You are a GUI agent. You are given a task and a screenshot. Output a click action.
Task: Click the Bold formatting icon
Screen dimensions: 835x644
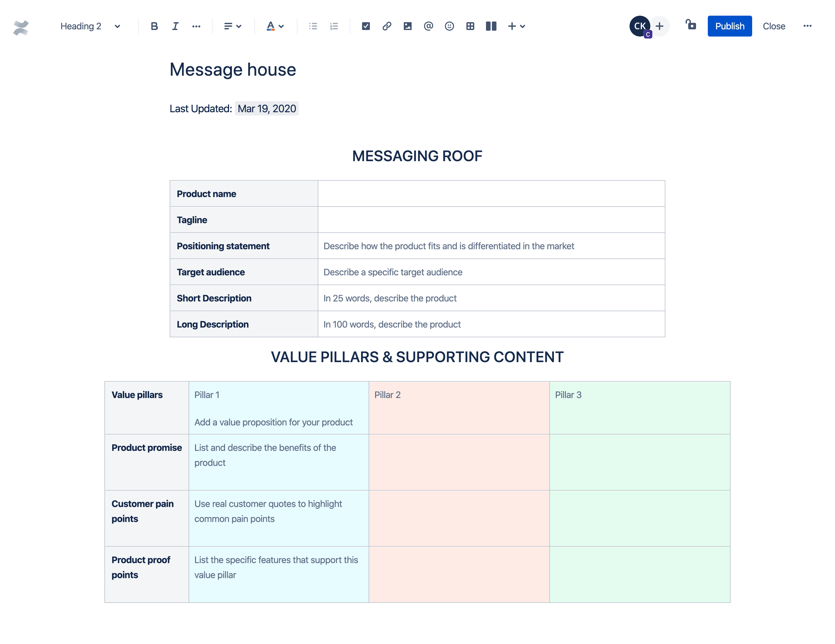tap(154, 26)
